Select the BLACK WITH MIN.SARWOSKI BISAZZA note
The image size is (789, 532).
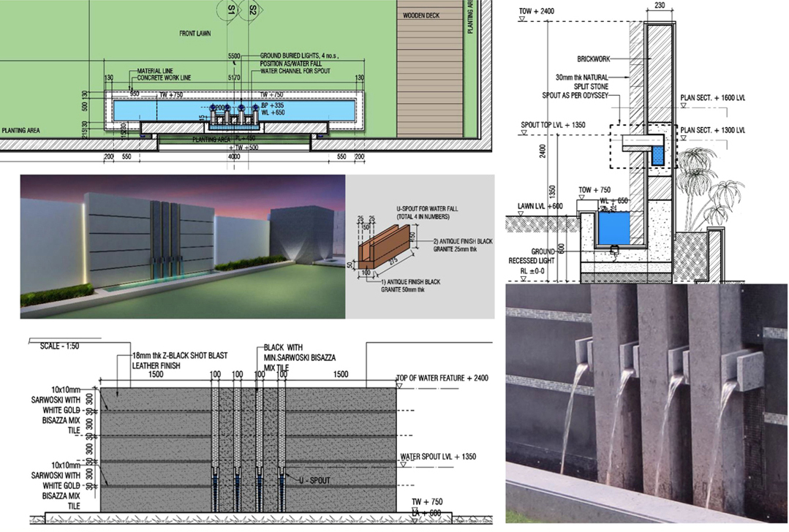tap(300, 357)
